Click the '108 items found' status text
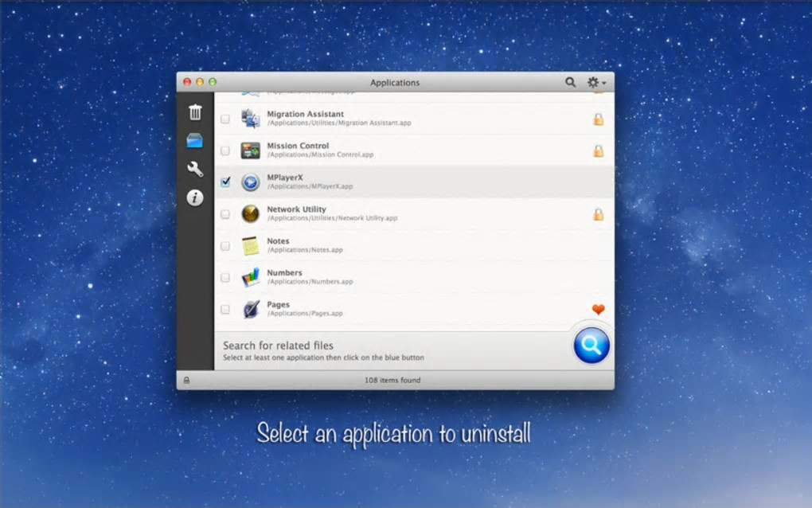Image resolution: width=812 pixels, height=508 pixels. [x=392, y=380]
